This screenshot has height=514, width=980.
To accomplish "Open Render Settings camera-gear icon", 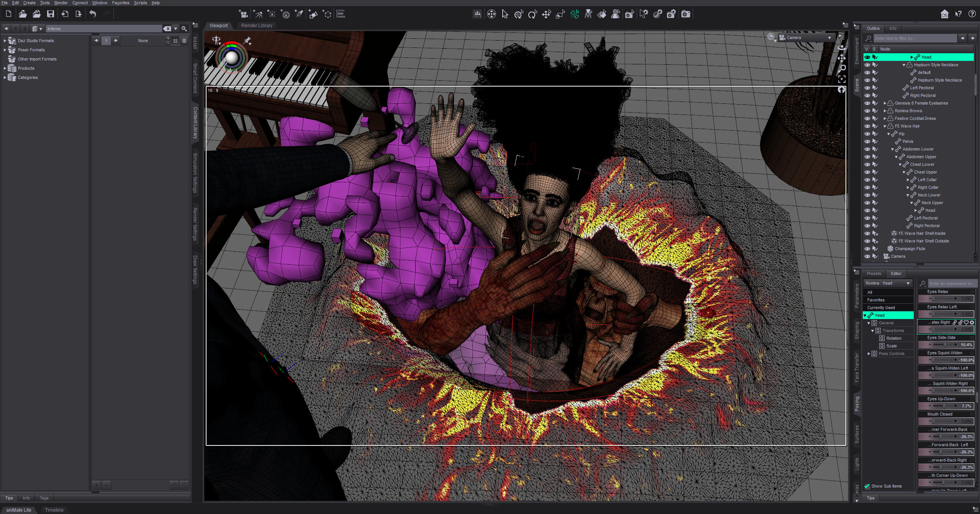I will pyautogui.click(x=671, y=14).
